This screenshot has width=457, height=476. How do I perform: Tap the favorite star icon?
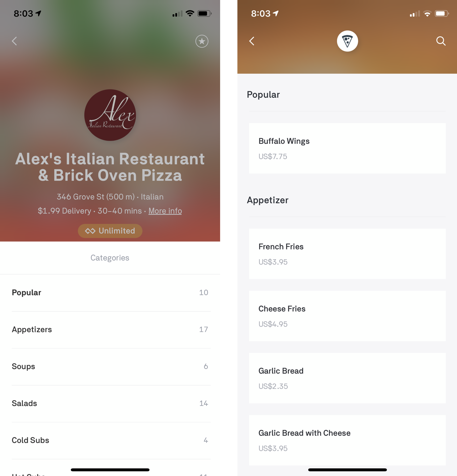[202, 41]
